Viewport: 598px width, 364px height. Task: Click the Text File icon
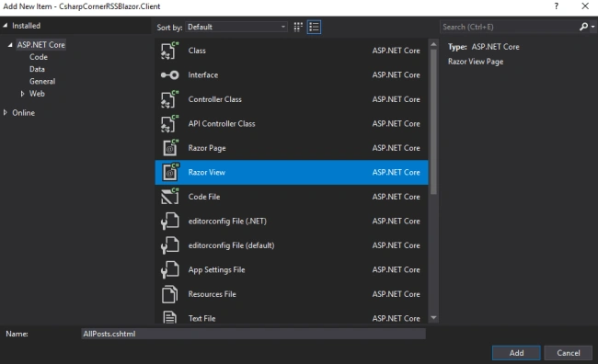click(169, 317)
